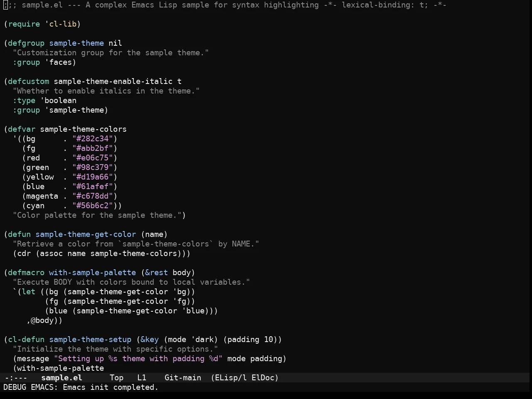Image resolution: width=532 pixels, height=399 pixels.
Task: Click the docstring "Initialize the theme with specific options."
Action: [116, 349]
